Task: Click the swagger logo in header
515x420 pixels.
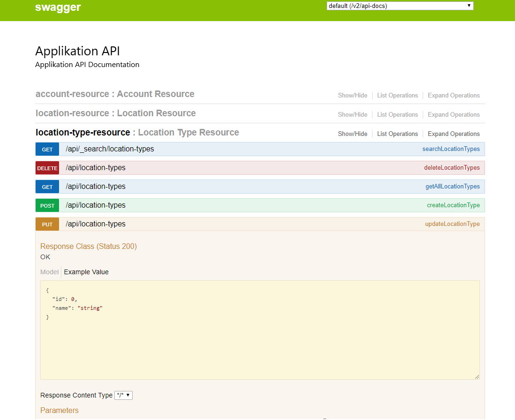Action: [x=58, y=7]
